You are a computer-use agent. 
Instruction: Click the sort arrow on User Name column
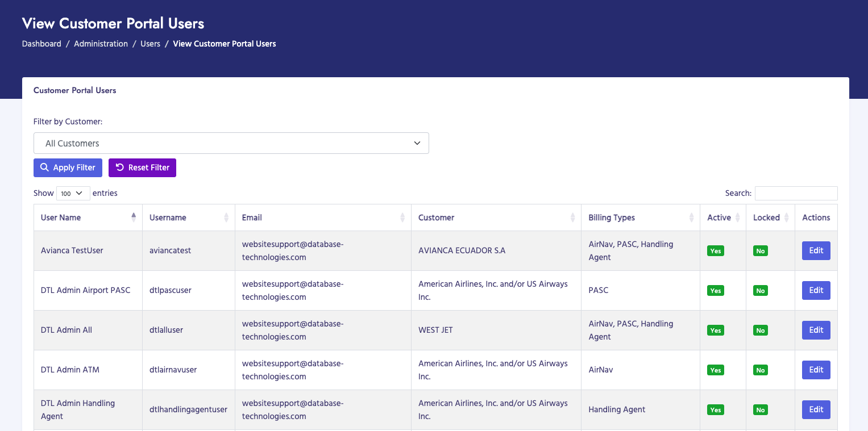point(134,217)
